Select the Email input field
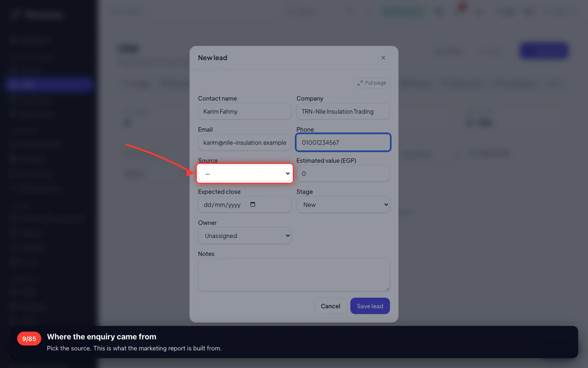 click(x=245, y=143)
